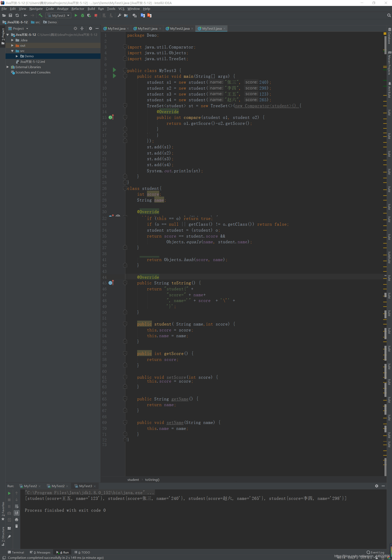Click the toString() editor breadcrumb
This screenshot has height=560, width=392.
tap(152, 480)
